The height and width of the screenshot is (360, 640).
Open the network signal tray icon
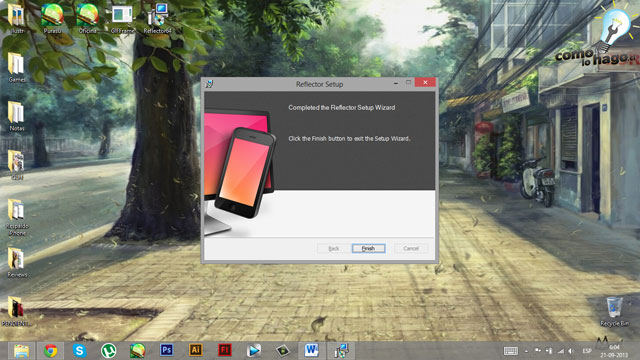click(x=561, y=351)
